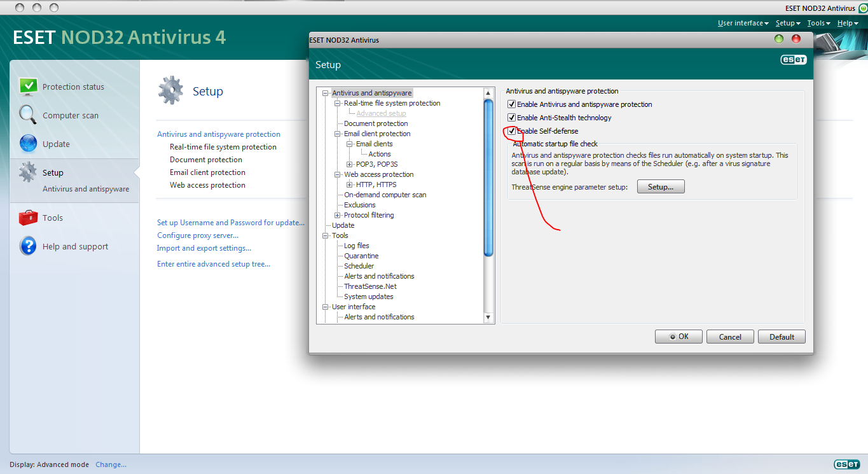This screenshot has width=868, height=474.
Task: Click the Setup gear icon in sidebar
Action: tap(28, 172)
